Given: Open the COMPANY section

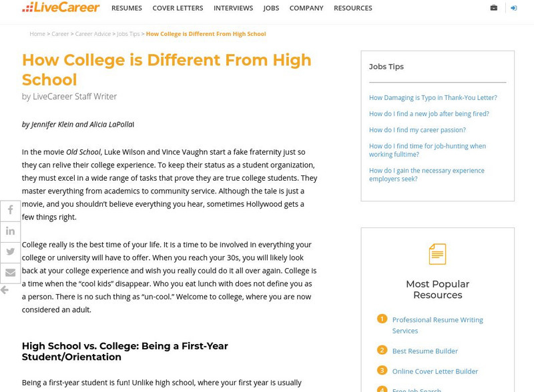Looking at the screenshot, I should point(306,8).
